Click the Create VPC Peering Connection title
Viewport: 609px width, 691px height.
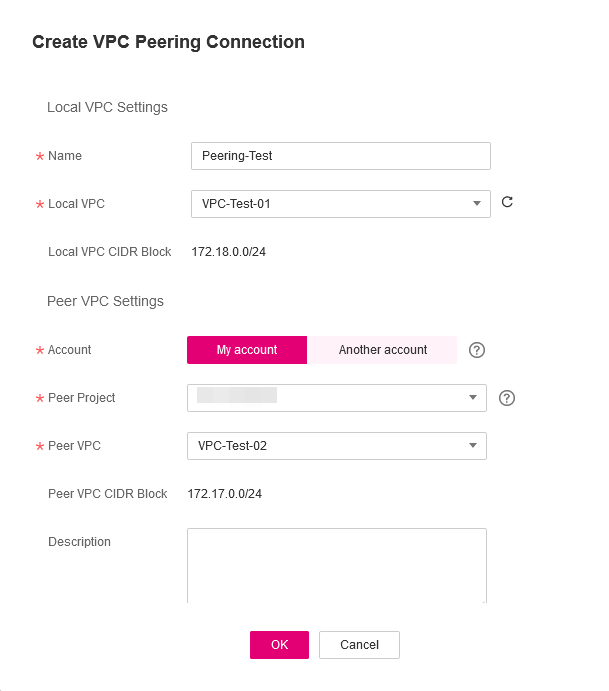[168, 42]
